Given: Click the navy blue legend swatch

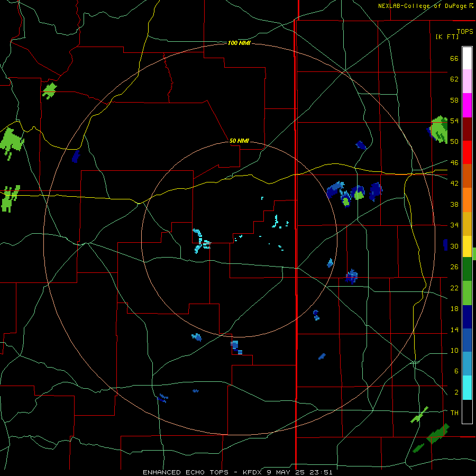Looking at the screenshot, I should click(x=467, y=317).
